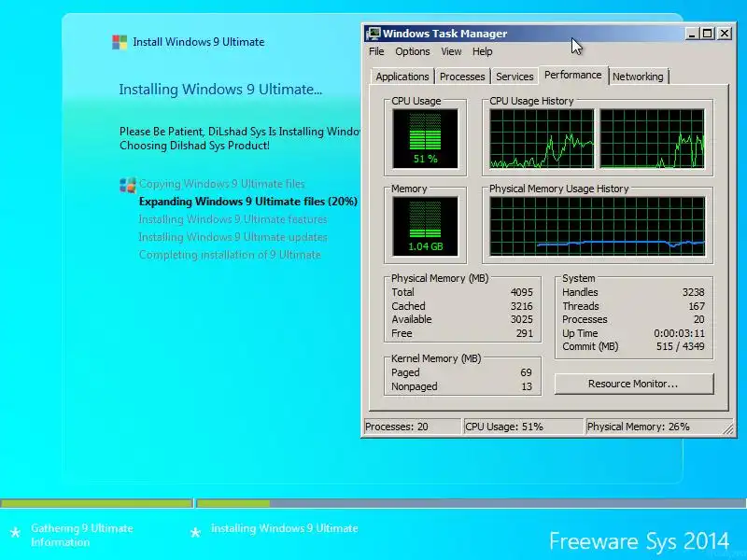Image resolution: width=747 pixels, height=560 pixels.
Task: Click the CPU Usage 51 % gauge
Action: point(425,138)
